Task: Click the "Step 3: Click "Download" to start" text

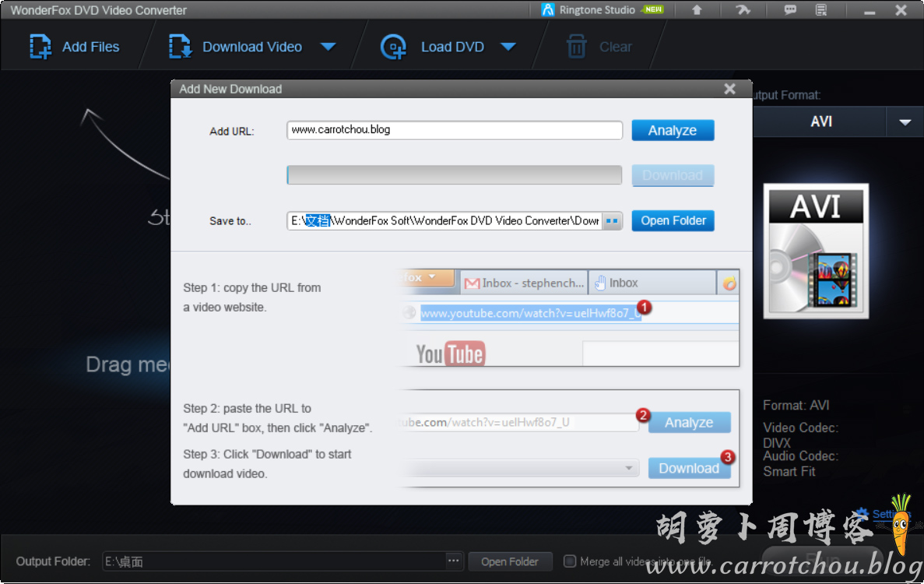Action: 267,455
